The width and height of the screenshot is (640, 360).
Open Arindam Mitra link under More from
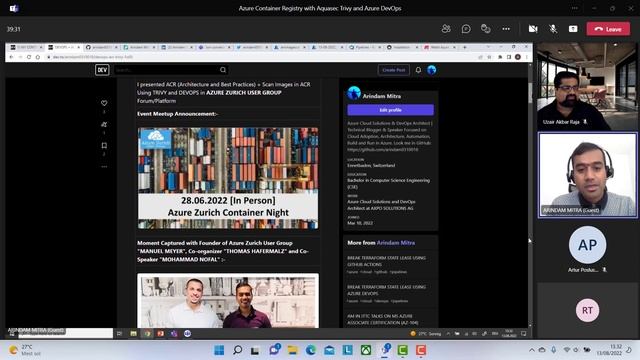pyautogui.click(x=396, y=243)
